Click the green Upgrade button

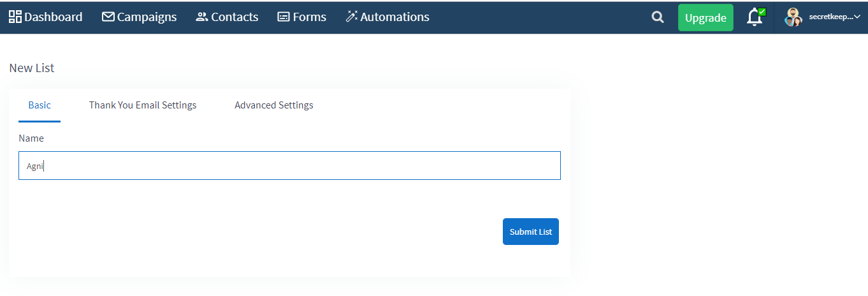tap(705, 18)
